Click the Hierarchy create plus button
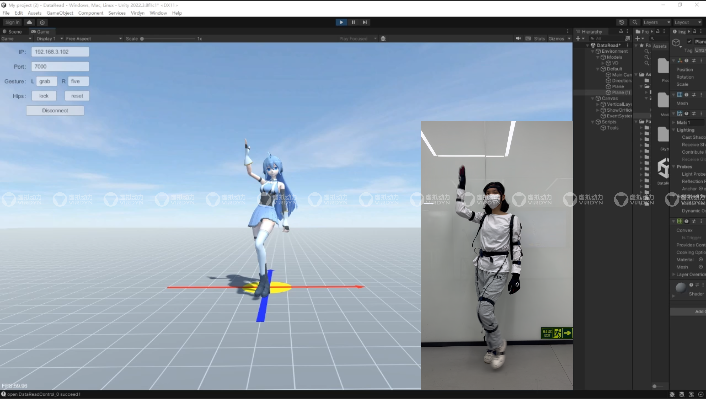This screenshot has width=706, height=399. click(579, 39)
